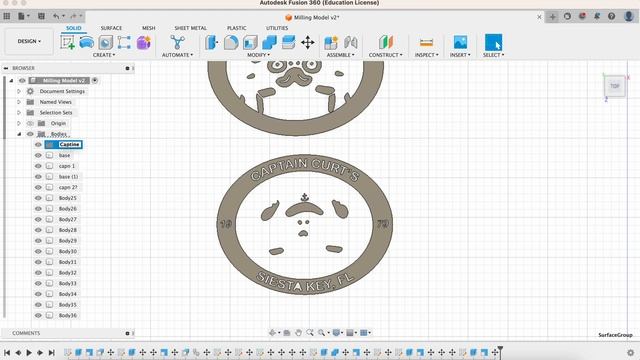Collapse the Bodies folder
This screenshot has width=640, height=360.
click(19, 134)
